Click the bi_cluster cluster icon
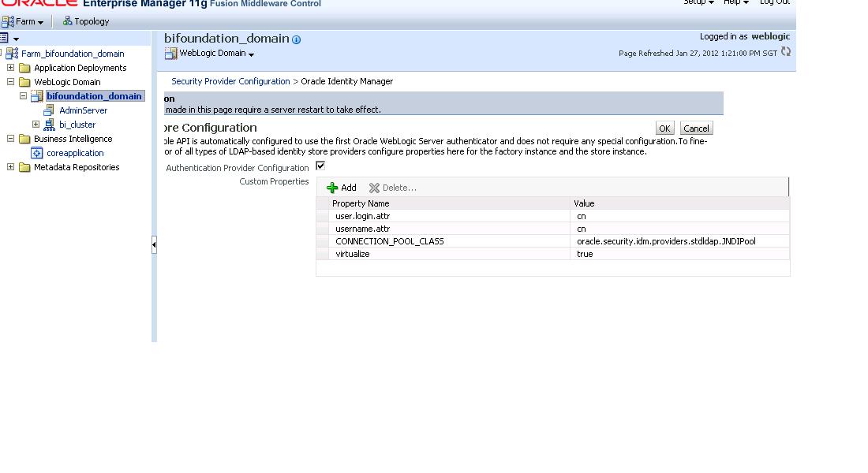868x473 pixels. pos(49,125)
